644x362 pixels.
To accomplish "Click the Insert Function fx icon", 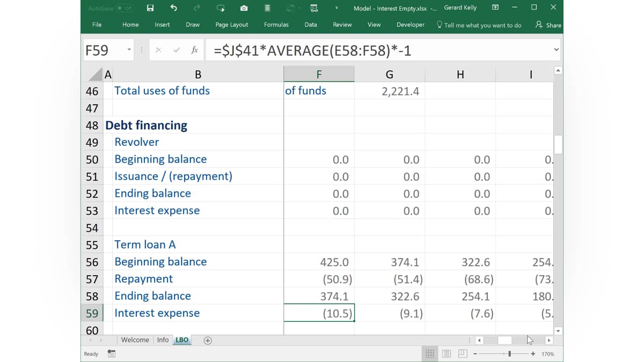I will coord(194,50).
